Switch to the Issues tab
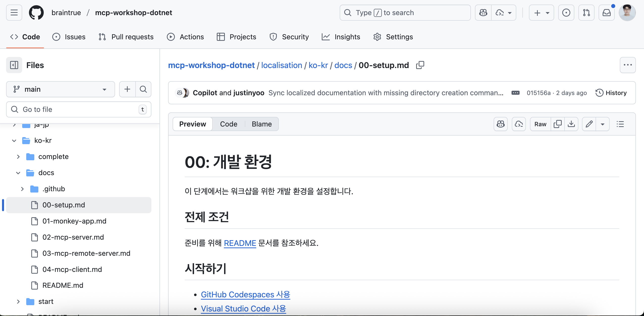The height and width of the screenshot is (316, 644). click(69, 37)
